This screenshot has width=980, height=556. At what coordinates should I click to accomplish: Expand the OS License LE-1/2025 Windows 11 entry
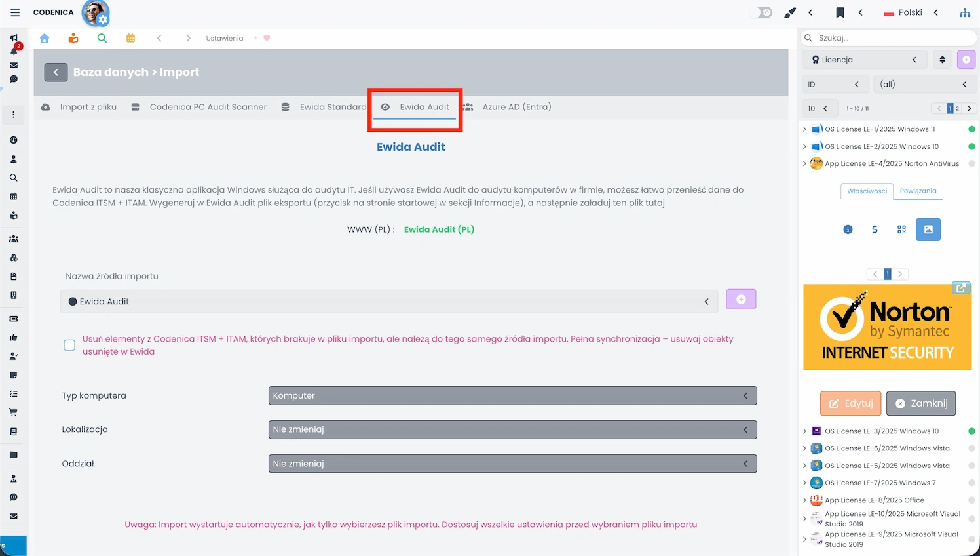(806, 129)
